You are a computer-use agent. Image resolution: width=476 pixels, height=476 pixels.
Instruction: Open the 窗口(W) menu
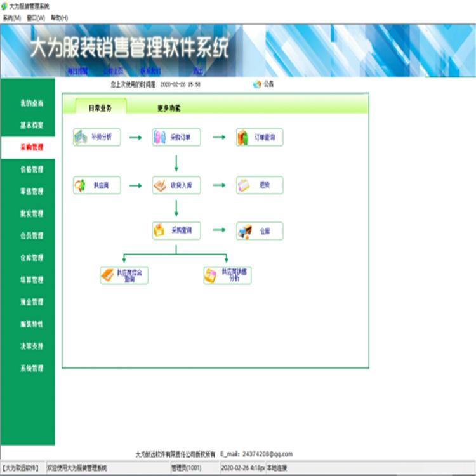(36, 18)
